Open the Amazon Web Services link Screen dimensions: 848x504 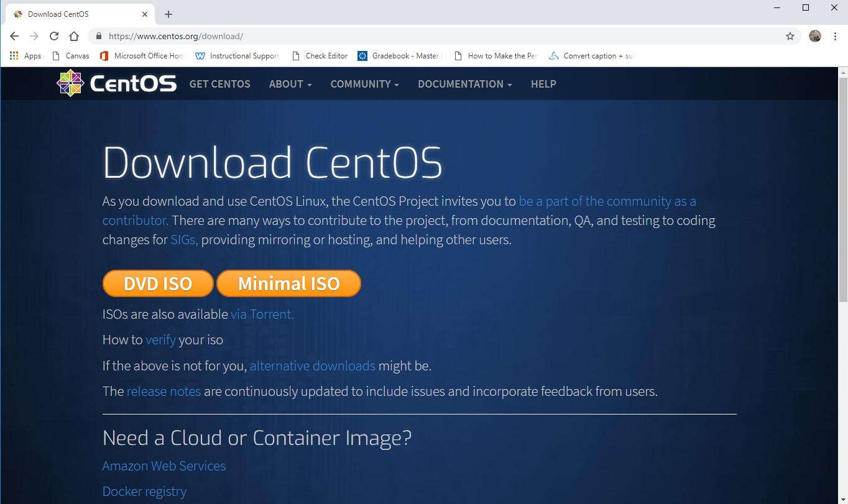point(164,466)
